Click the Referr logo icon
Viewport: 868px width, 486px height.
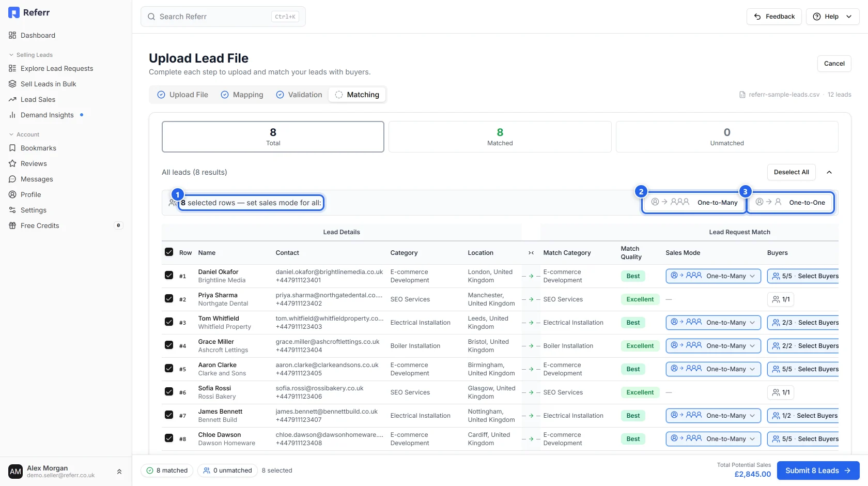pyautogui.click(x=14, y=12)
